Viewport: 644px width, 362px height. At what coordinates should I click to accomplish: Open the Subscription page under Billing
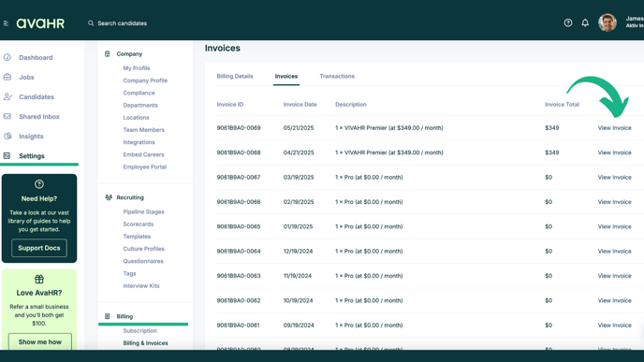(139, 330)
